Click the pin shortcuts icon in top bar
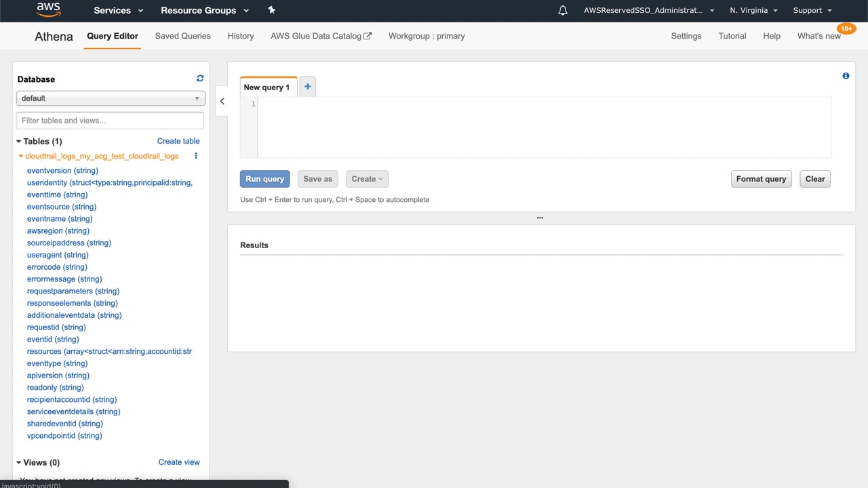Image resolution: width=868 pixels, height=488 pixels. [271, 10]
